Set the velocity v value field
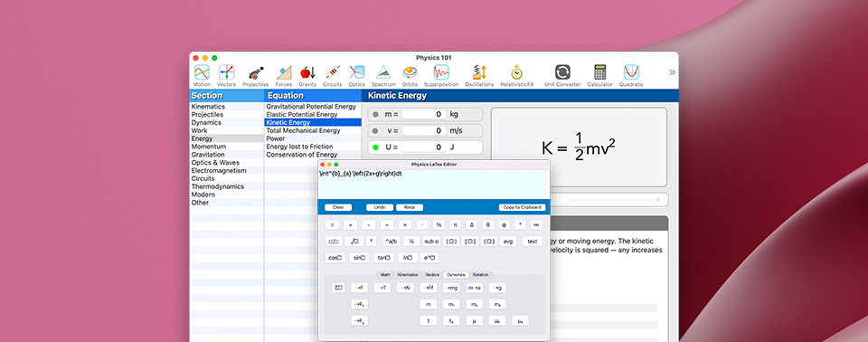Viewport: 868px width, 342px height. 424,131
